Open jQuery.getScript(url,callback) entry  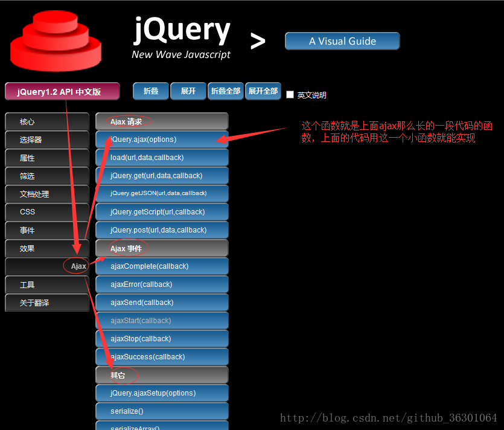(162, 212)
